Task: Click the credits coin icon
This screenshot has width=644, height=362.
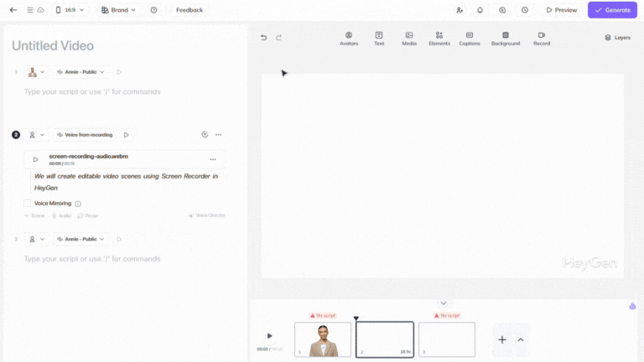Action: tap(502, 10)
